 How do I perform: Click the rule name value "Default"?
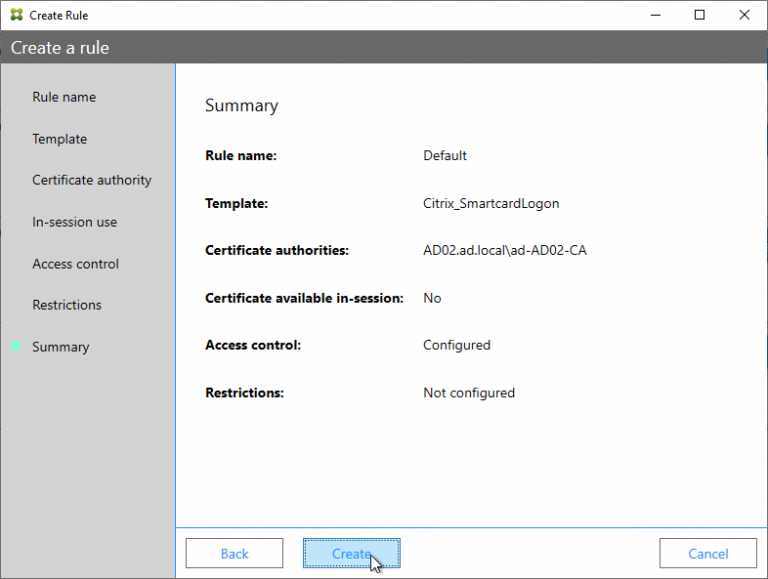[445, 156]
